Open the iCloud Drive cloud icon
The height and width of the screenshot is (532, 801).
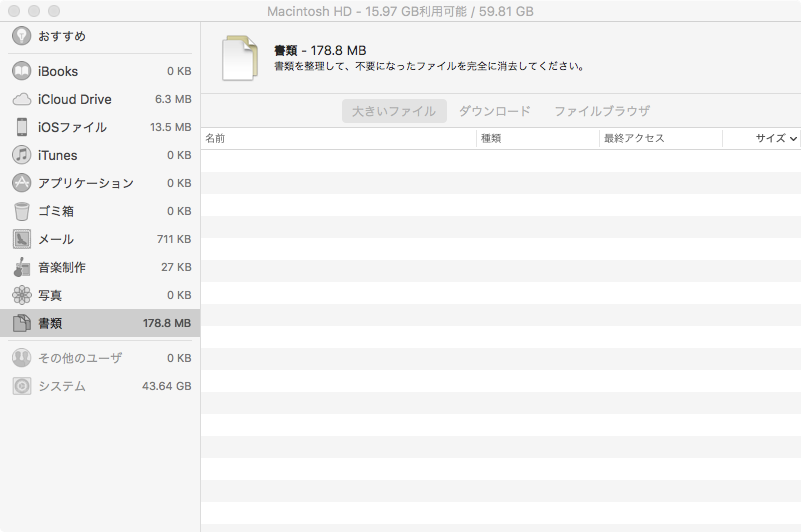coord(21,99)
